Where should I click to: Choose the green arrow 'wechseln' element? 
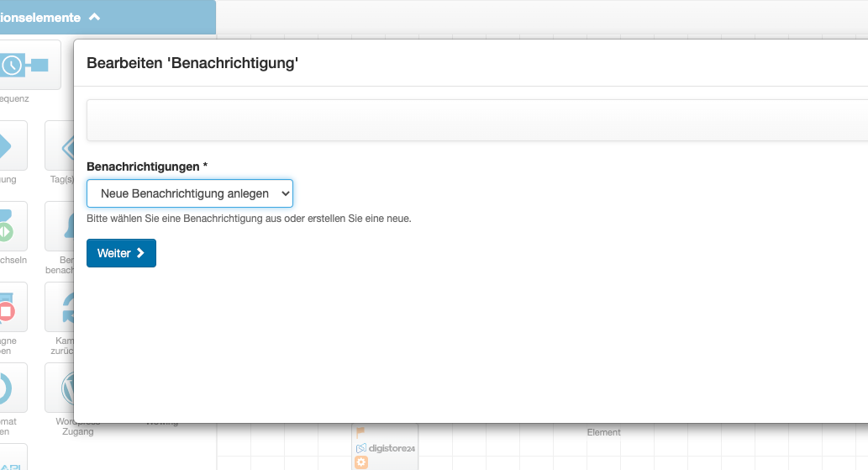point(12,226)
